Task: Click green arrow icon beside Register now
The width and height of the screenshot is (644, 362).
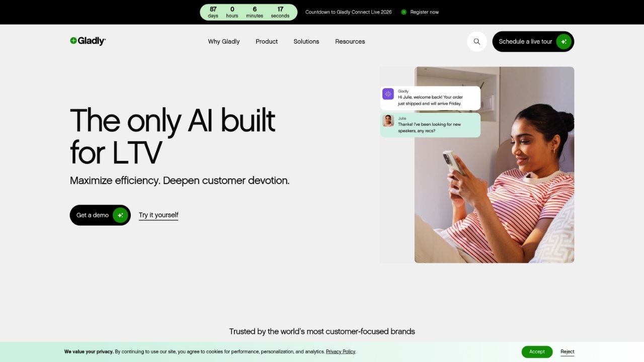Action: click(x=404, y=12)
